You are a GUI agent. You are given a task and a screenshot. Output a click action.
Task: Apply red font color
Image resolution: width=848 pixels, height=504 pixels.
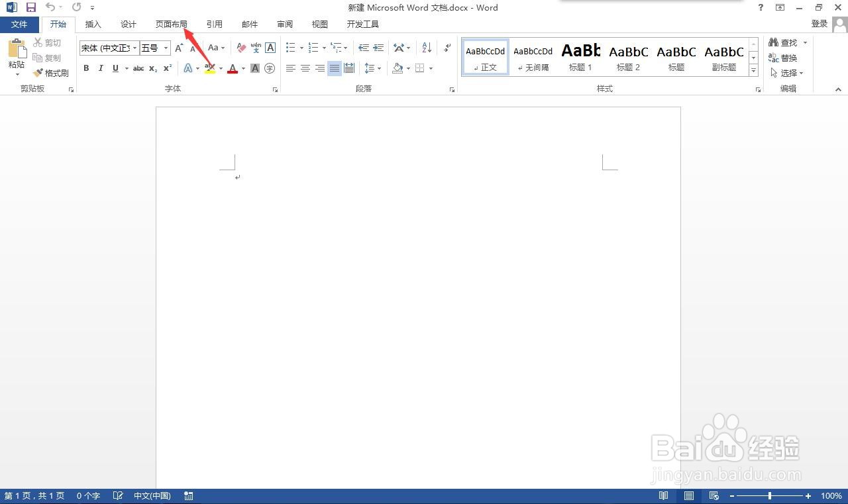tap(233, 68)
